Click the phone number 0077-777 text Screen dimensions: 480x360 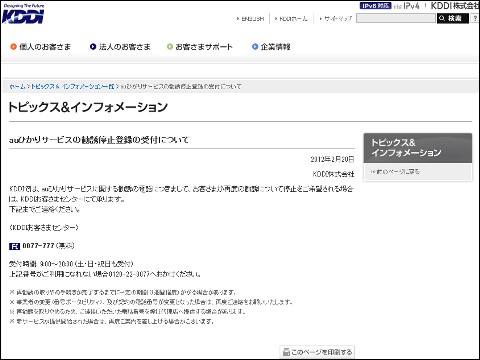coord(38,246)
